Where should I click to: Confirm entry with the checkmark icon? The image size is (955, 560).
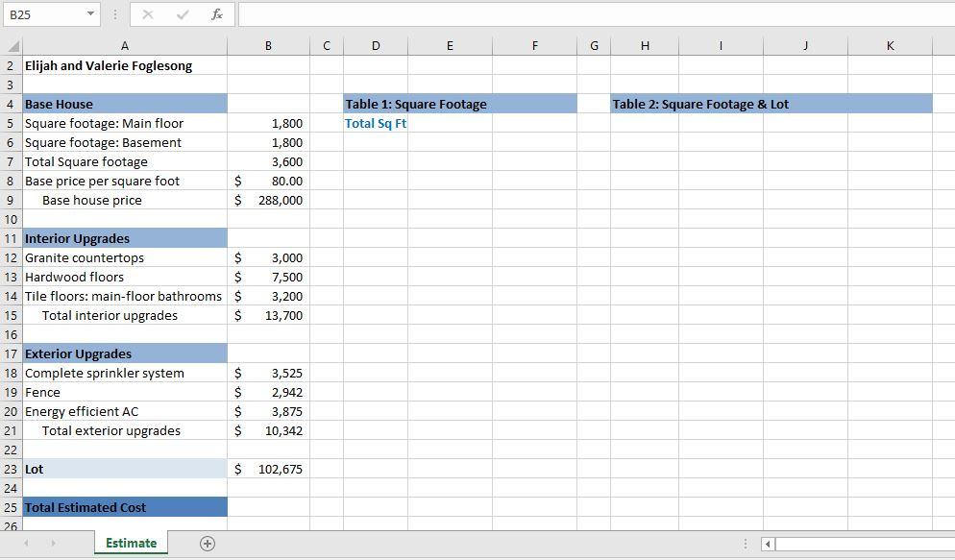(x=183, y=14)
